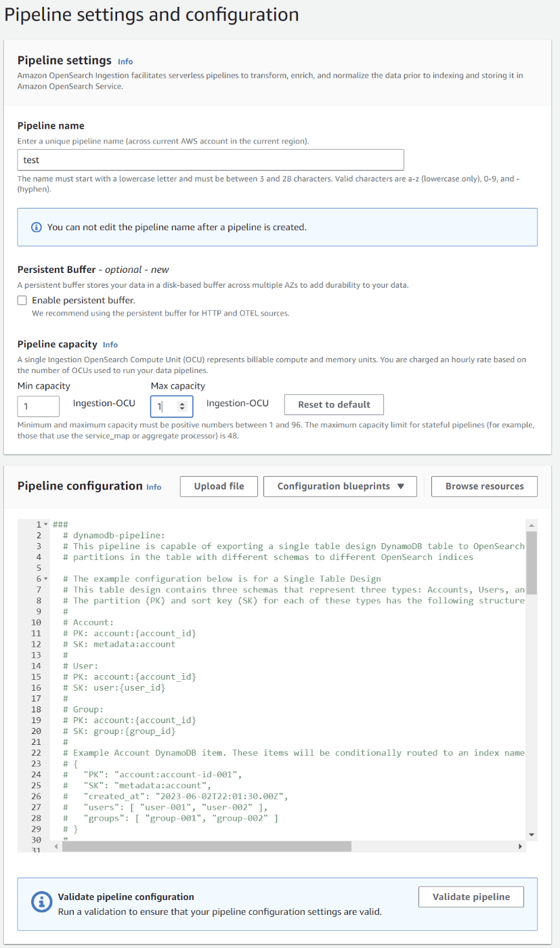Screen dimensions: 560x948
Task: Click the info icon in the pipeline name notice
Action: [37, 227]
